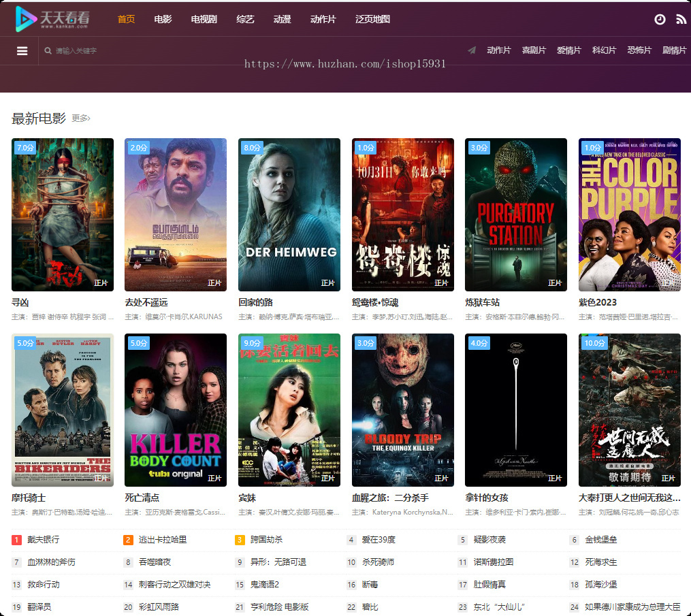Open ranked item 2 逃出卡拉哈里
This screenshot has height=616, width=691.
tap(163, 540)
